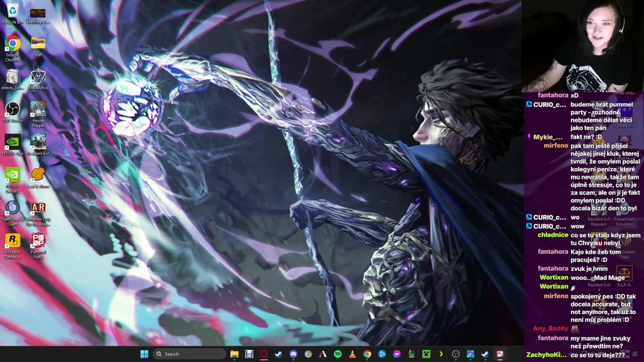
Task: Open OBS Studio from the taskbar
Action: [456, 354]
